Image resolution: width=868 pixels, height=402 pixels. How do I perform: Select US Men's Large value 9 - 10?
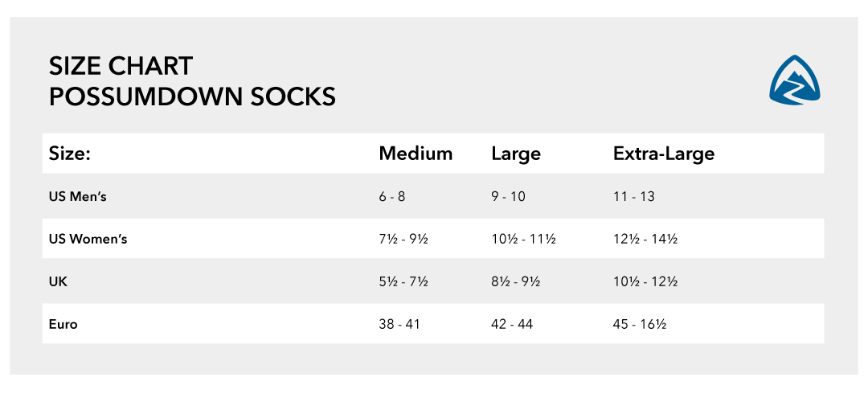pos(508,196)
